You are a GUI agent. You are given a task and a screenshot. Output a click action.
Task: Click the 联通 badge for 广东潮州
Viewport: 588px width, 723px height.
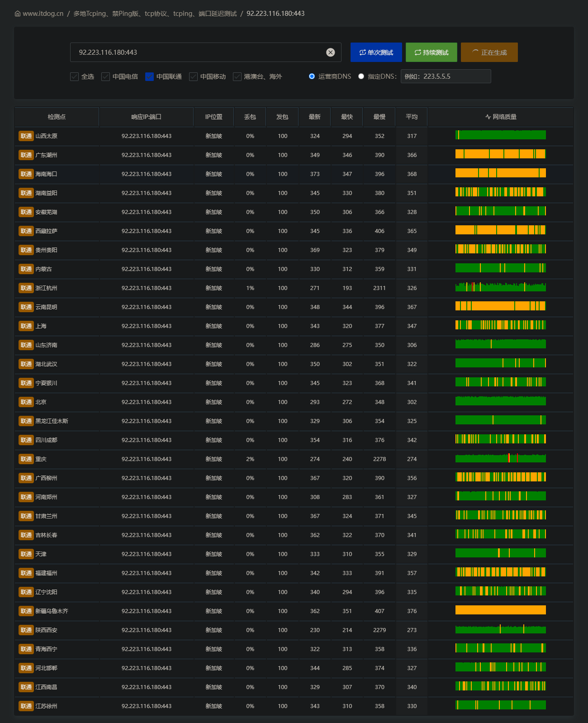(x=26, y=155)
